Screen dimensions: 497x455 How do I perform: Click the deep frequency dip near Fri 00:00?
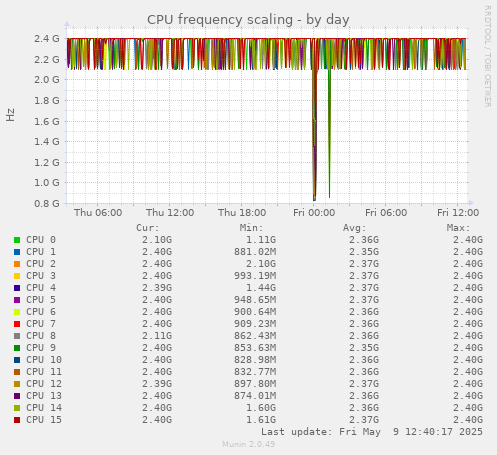tap(314, 133)
